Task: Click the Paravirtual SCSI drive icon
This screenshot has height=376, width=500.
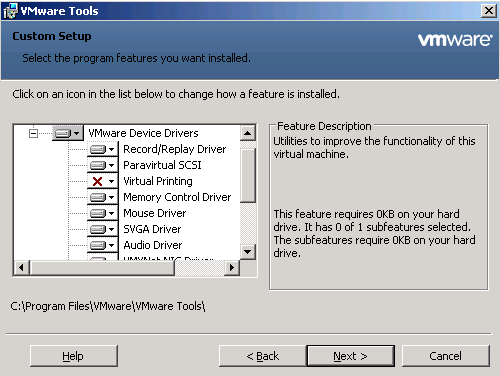Action: (x=98, y=165)
